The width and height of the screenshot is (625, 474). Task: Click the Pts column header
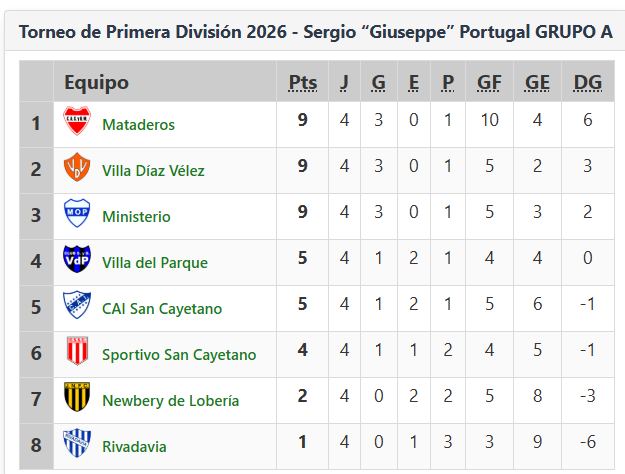coord(302,82)
